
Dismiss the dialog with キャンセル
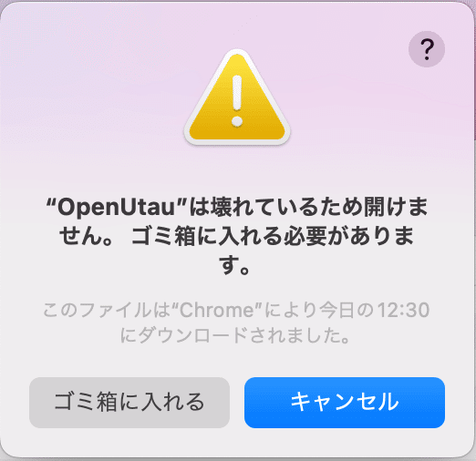(345, 403)
